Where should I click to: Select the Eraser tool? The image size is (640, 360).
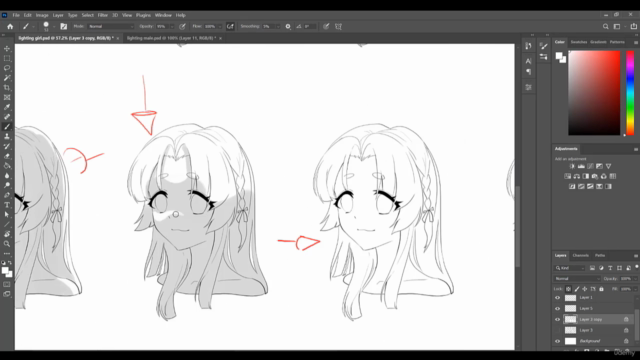tap(7, 156)
